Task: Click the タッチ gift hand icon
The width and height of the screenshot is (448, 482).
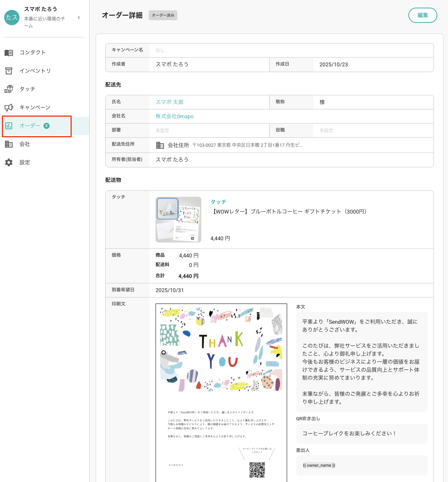Action: [9, 89]
